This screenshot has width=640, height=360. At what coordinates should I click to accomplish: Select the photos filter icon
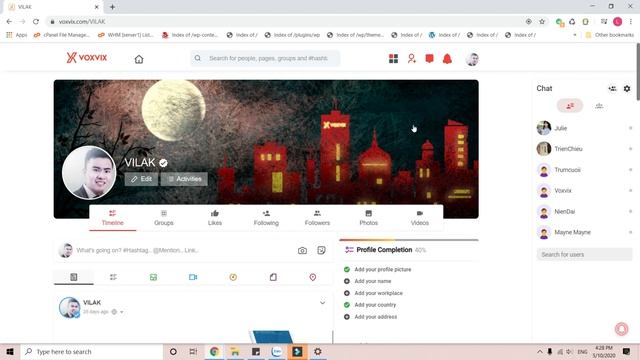(x=153, y=277)
